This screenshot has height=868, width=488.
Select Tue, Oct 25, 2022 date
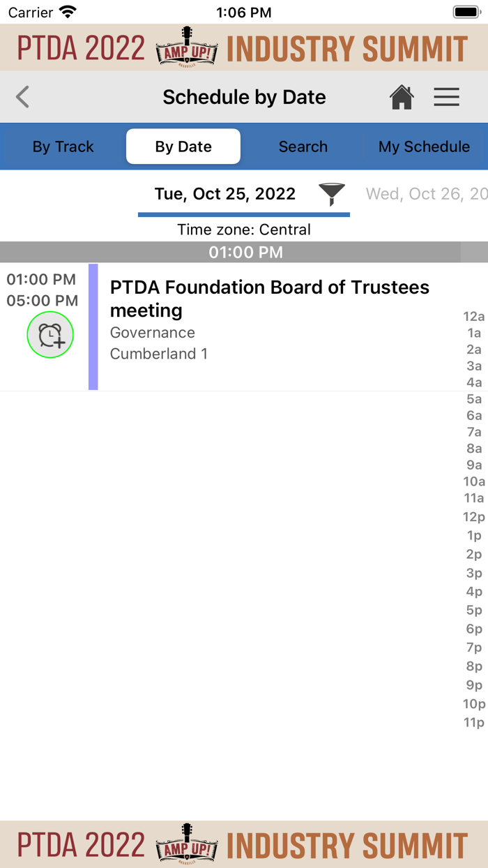tap(224, 194)
